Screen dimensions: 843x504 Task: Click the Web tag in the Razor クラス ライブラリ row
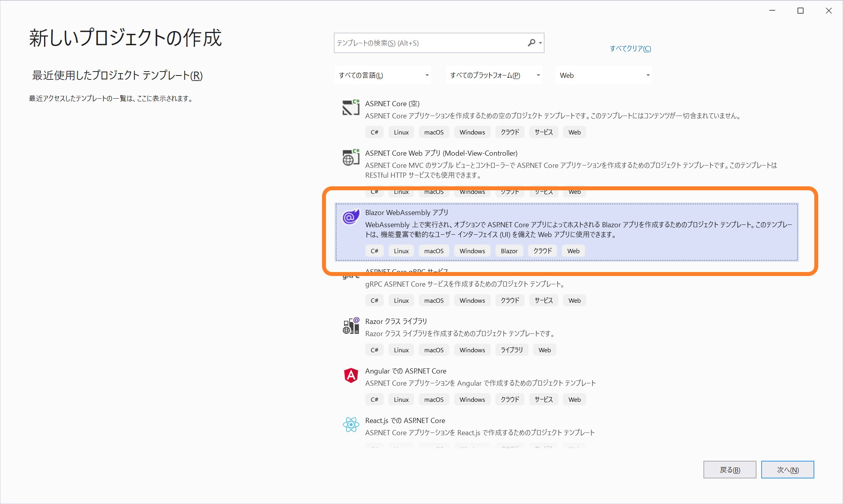point(545,350)
